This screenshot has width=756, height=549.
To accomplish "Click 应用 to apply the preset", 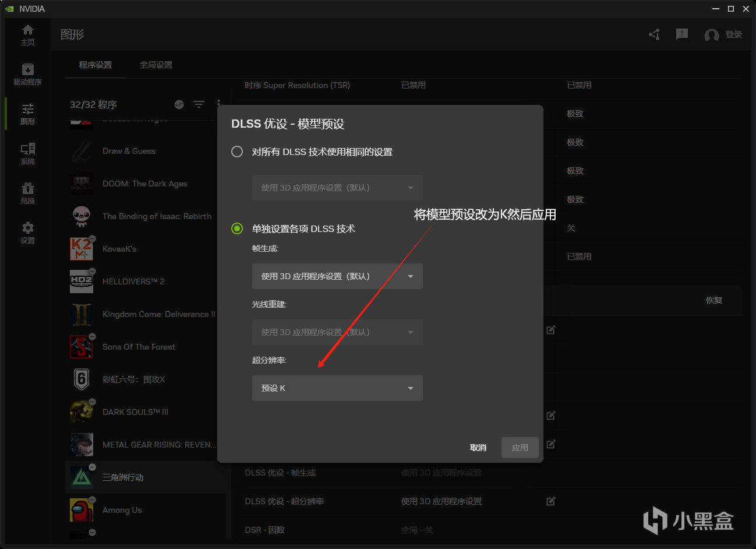I will click(x=520, y=448).
